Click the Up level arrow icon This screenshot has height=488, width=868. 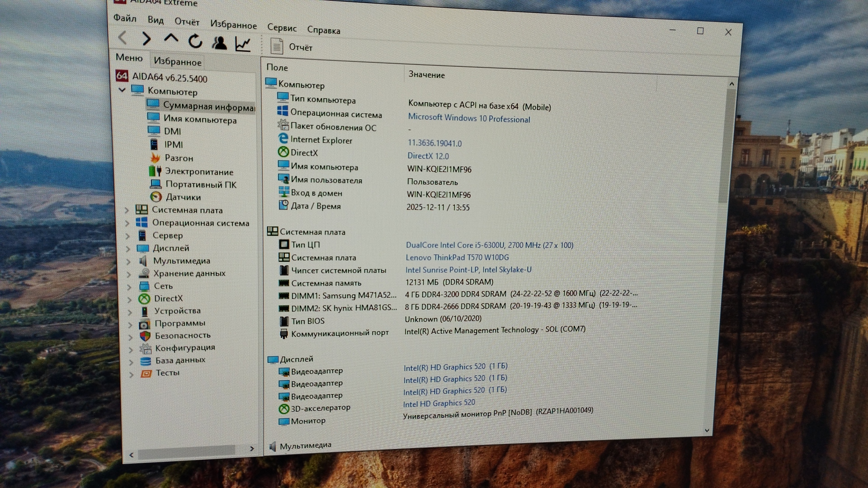171,39
